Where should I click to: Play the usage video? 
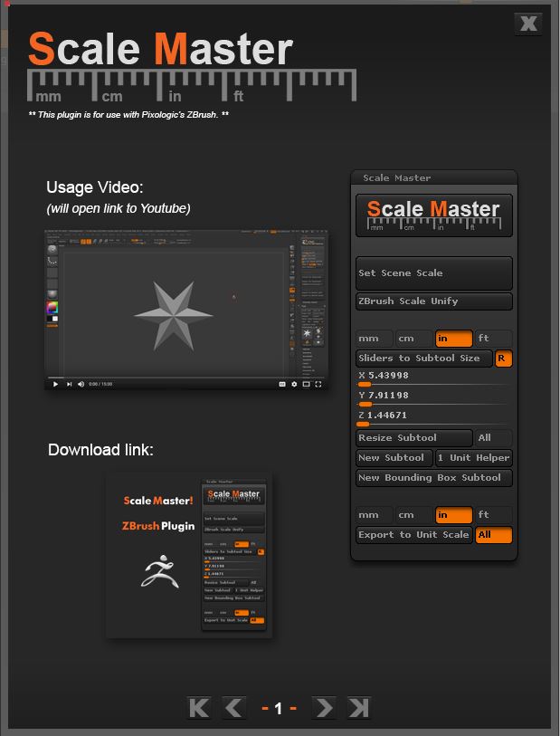click(55, 384)
